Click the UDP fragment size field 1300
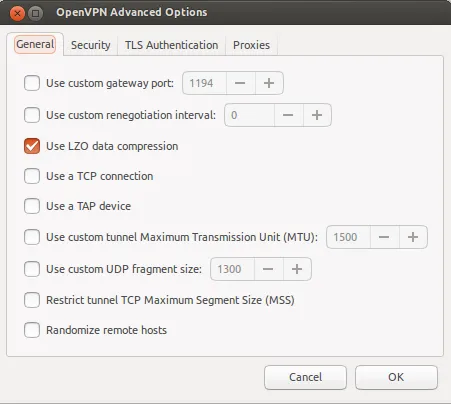 click(232, 269)
